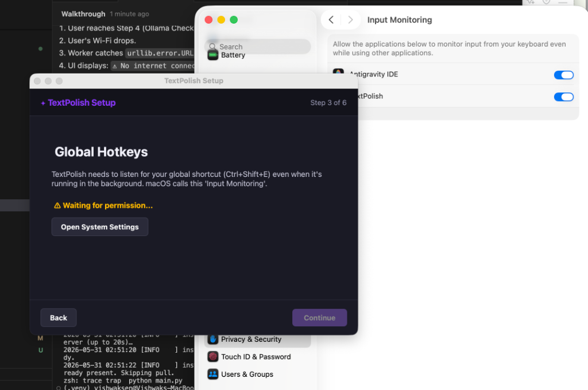Click the 'U' untracked marker in IDE gutter

(x=41, y=350)
